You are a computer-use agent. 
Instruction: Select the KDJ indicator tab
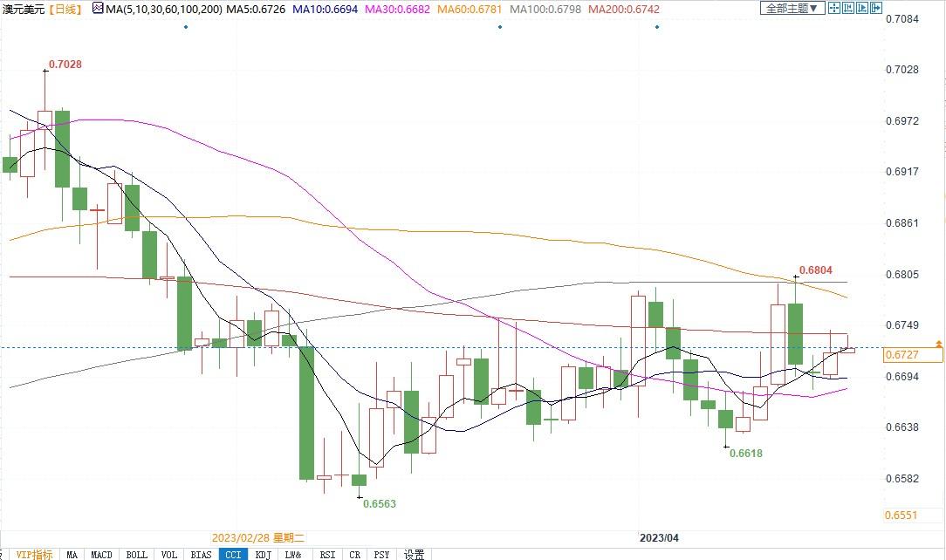point(263,555)
